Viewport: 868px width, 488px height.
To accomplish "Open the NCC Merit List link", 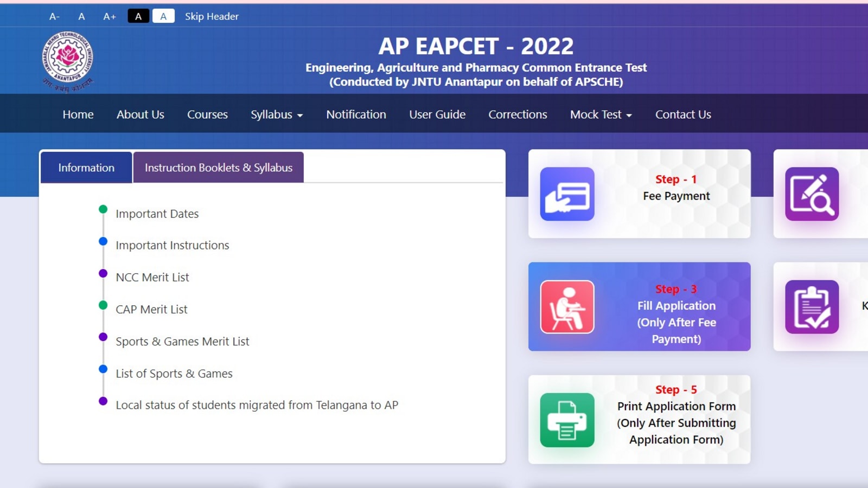I will pos(152,277).
